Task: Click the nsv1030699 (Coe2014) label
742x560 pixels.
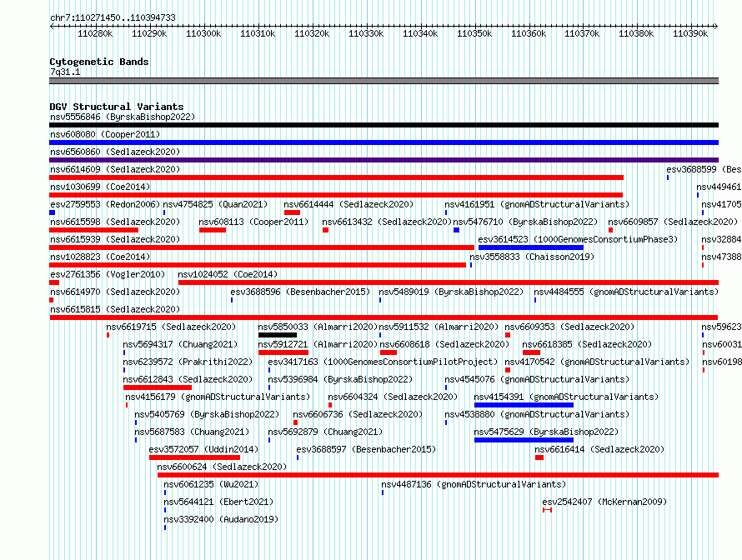Action: click(x=100, y=187)
